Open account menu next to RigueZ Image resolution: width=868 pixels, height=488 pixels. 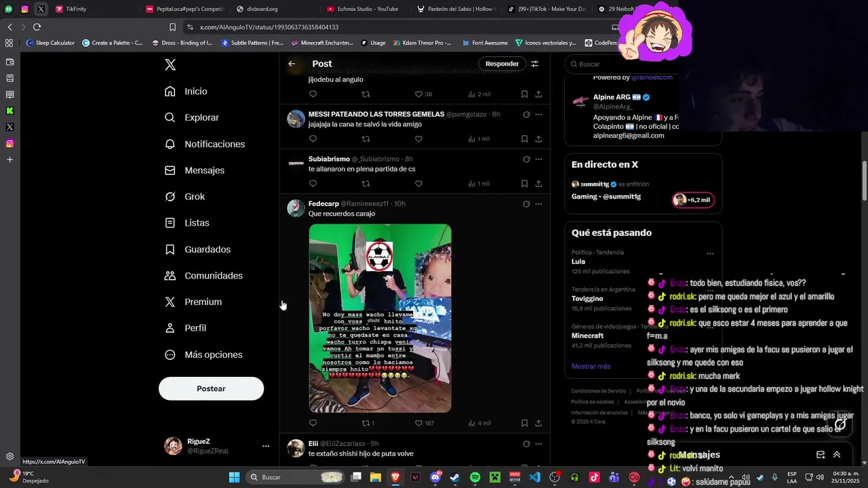click(x=266, y=446)
